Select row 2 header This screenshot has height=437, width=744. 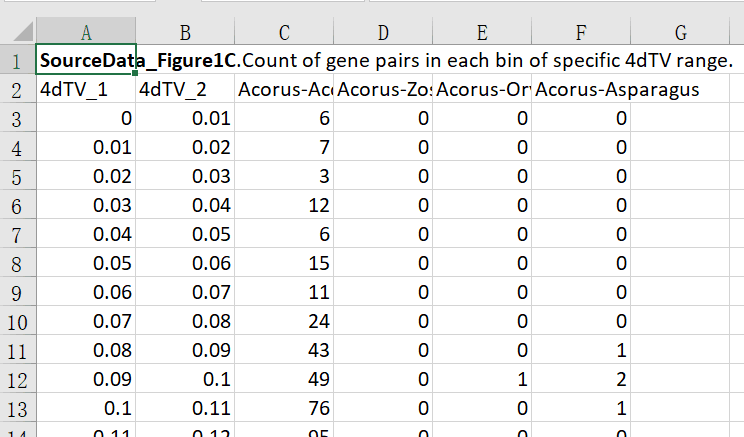pos(17,89)
